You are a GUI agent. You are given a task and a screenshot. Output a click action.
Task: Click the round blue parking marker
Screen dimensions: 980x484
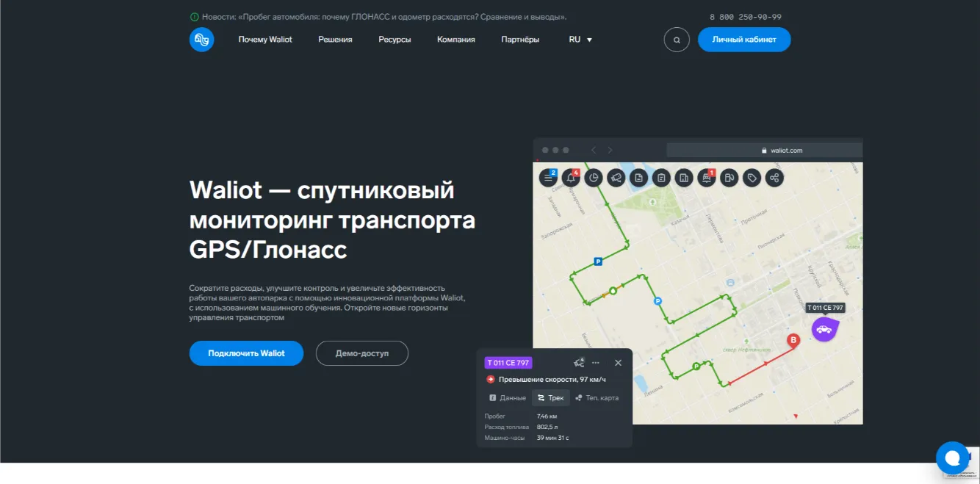pyautogui.click(x=658, y=300)
